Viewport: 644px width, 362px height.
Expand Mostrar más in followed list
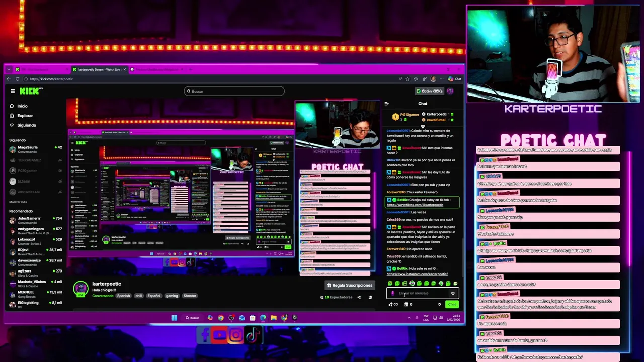18,202
